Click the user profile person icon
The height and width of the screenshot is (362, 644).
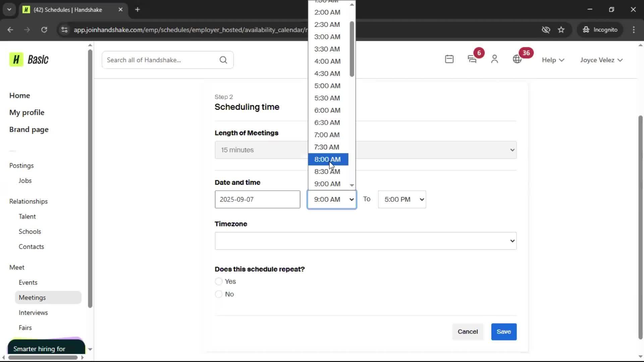pos(494,59)
